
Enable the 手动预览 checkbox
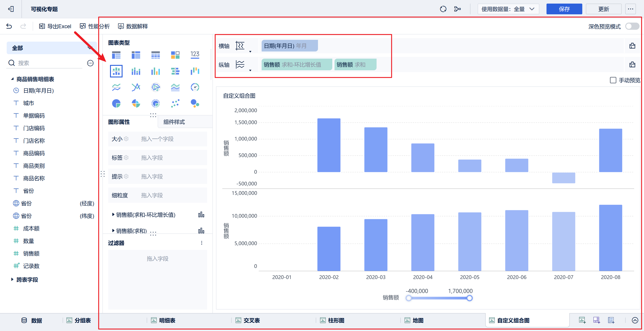[x=613, y=80]
